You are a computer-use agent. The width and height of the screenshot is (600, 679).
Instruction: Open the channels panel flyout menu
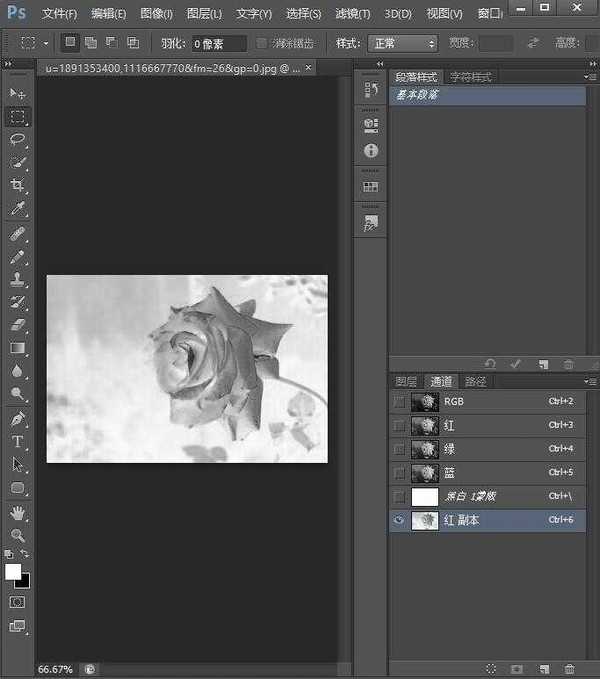[590, 381]
